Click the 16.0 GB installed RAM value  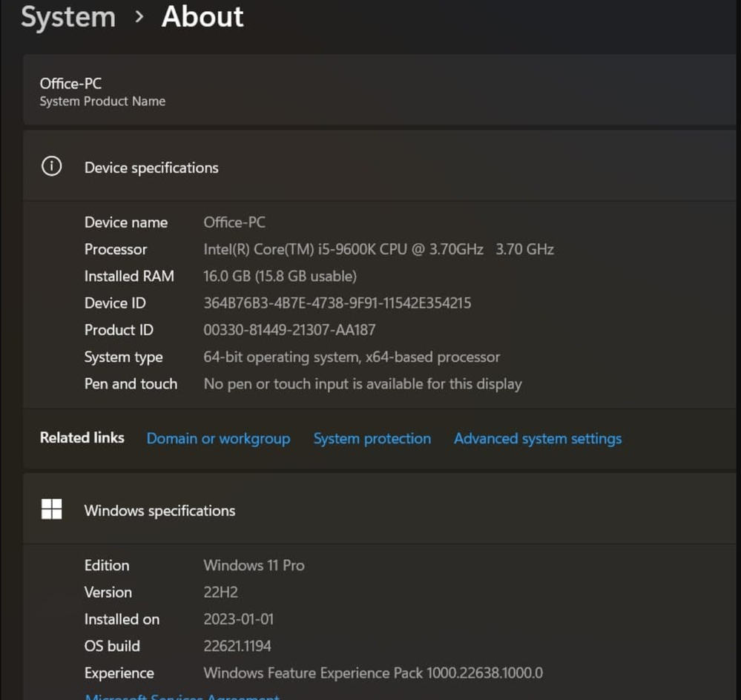pos(280,276)
